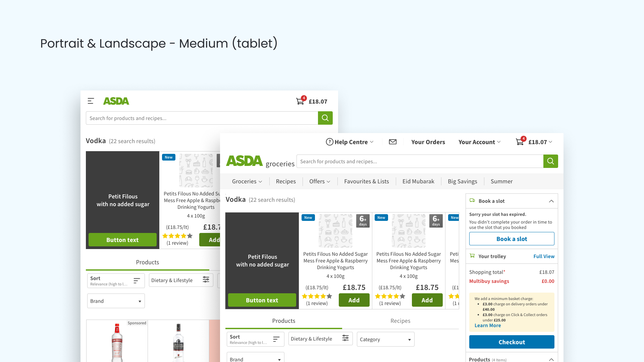Select Eid Mubarak menu item
644x362 pixels.
click(418, 181)
